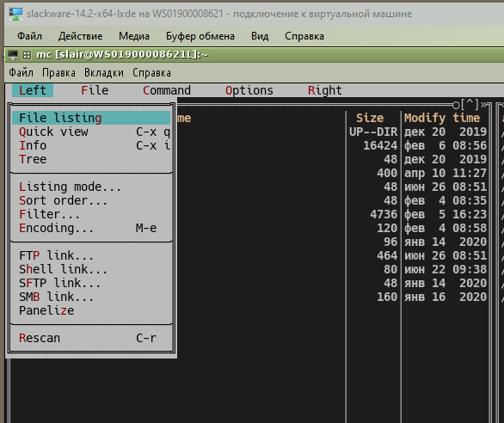Open Listing mode... dialog
The image size is (504, 423).
[x=91, y=187]
